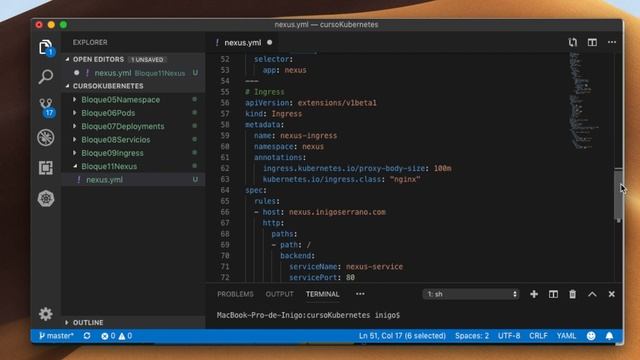Click the editor minimap

584,100
